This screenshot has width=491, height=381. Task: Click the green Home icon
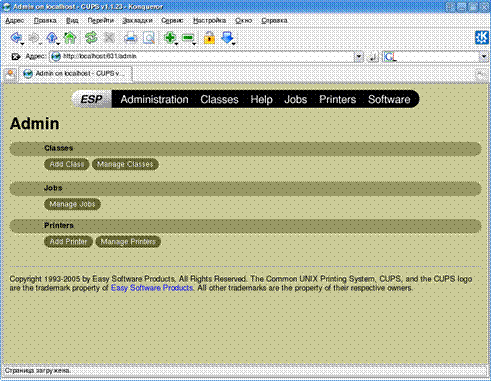(70, 38)
